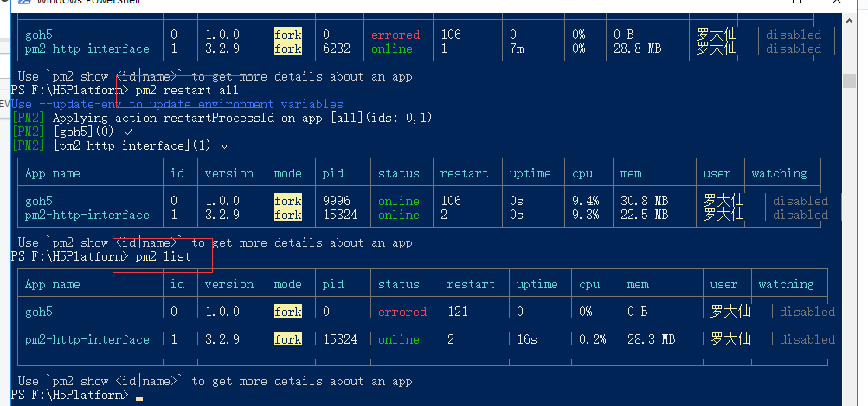
Task: Click goh5's highlighted 'fork' in pm2 list table
Action: pos(288,312)
